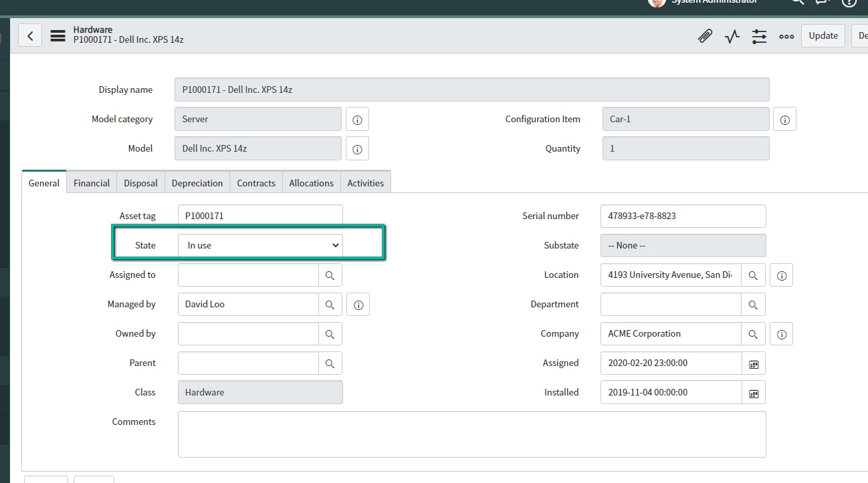Screen dimensions: 868x483
Task: Click the Location field with University Avenue
Action: pyautogui.click(x=671, y=275)
